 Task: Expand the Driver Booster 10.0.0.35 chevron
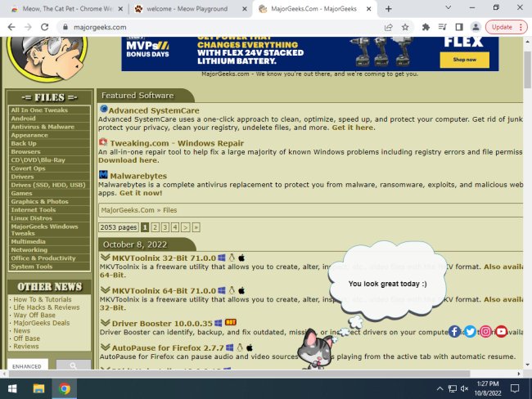(106, 322)
